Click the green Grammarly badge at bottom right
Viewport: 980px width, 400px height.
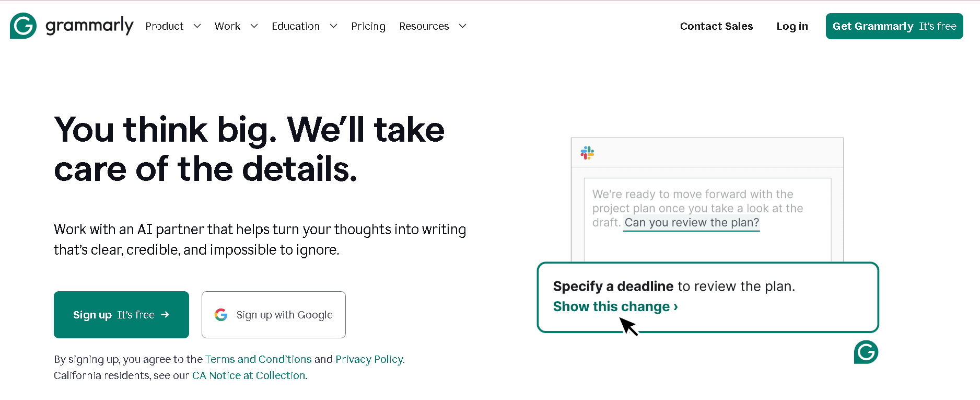click(x=866, y=353)
